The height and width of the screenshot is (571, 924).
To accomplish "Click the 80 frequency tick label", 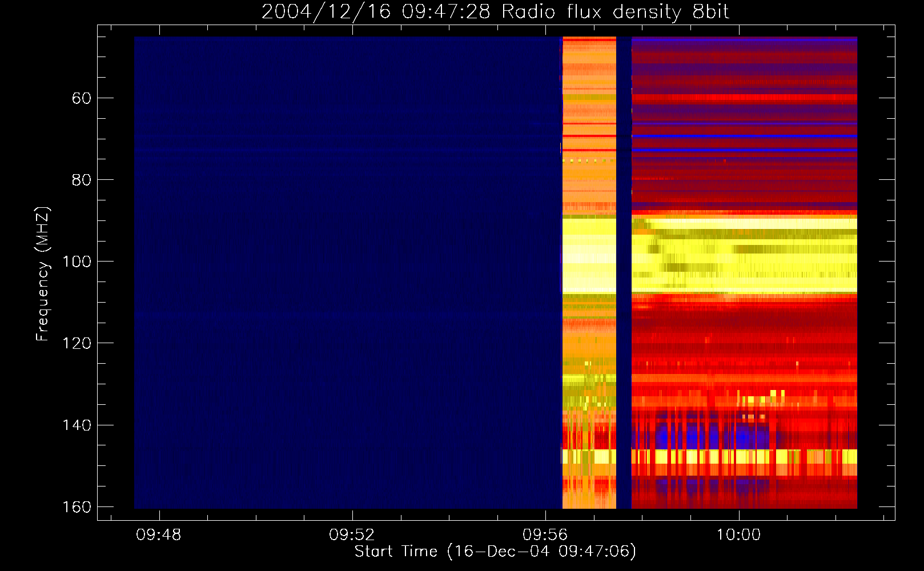I will coord(81,180).
